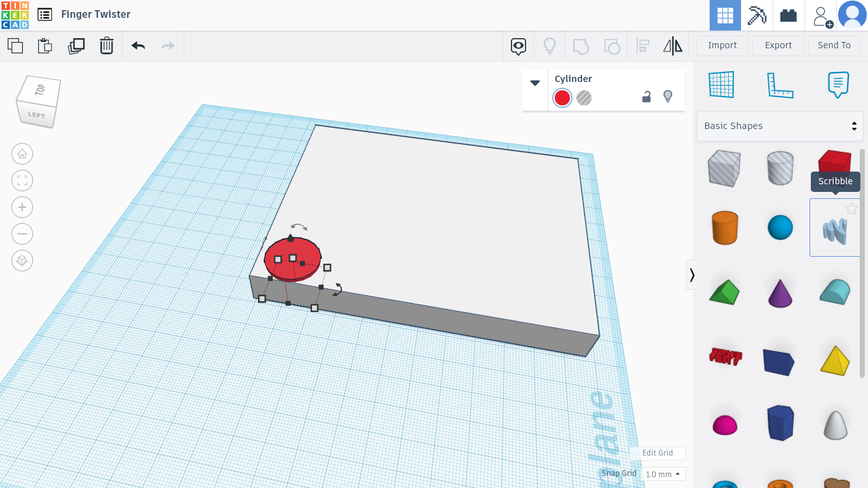Click the view cube Left face

click(37, 115)
